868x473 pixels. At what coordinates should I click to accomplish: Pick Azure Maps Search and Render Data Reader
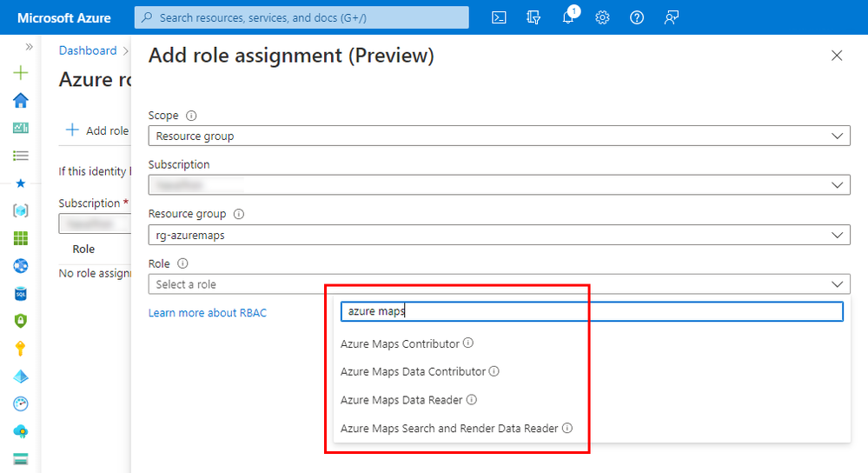coord(449,428)
